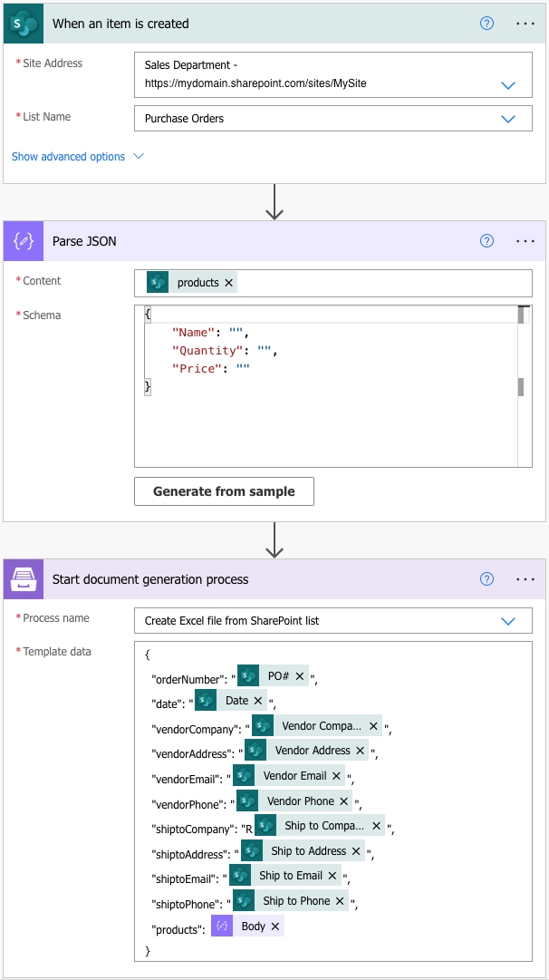
Task: Remove the products token from Content
Action: tap(229, 283)
